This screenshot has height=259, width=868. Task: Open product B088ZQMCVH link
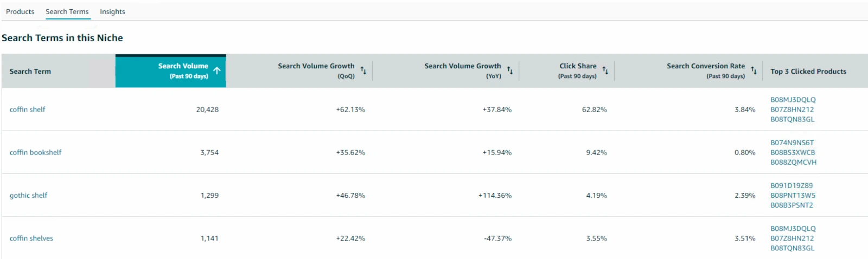(x=793, y=163)
